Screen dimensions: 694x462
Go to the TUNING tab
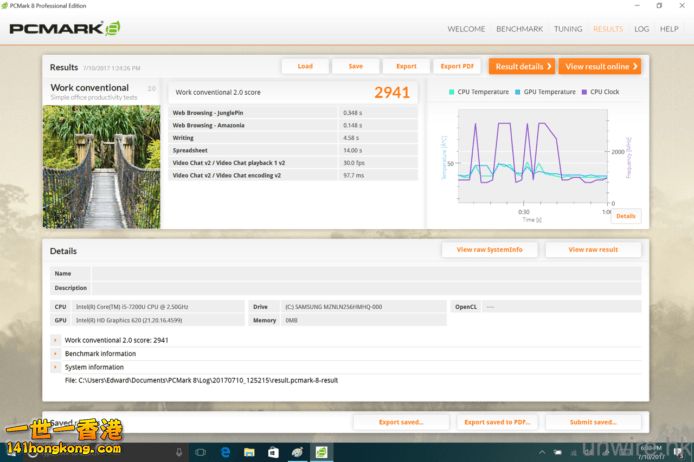(x=568, y=29)
